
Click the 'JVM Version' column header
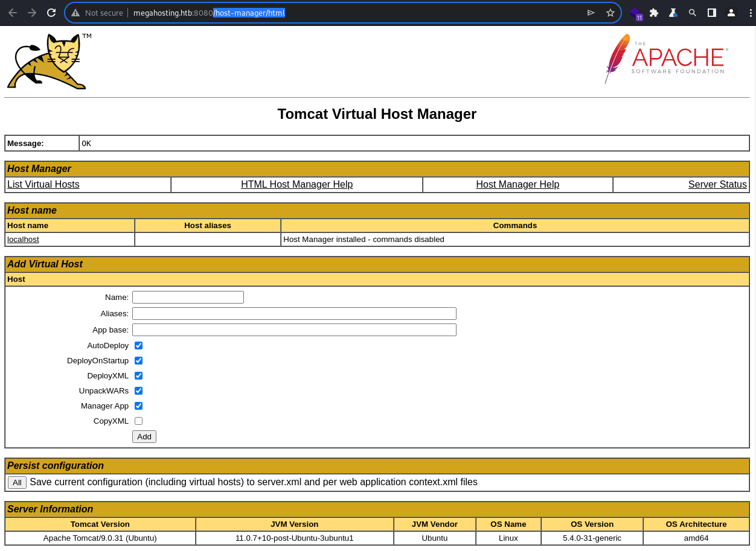tap(295, 524)
